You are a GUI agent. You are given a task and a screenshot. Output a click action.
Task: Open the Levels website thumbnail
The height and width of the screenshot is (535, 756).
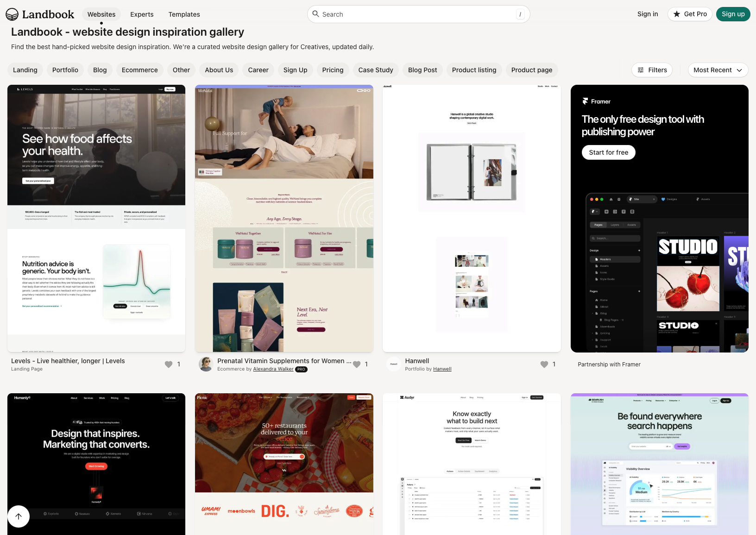[x=96, y=218]
